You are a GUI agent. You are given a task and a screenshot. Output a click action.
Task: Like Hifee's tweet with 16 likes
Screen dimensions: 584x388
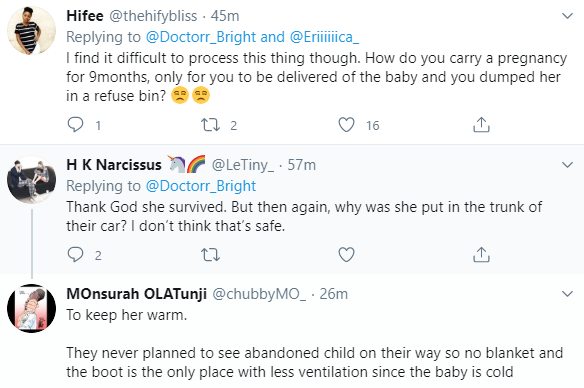pyautogui.click(x=346, y=125)
